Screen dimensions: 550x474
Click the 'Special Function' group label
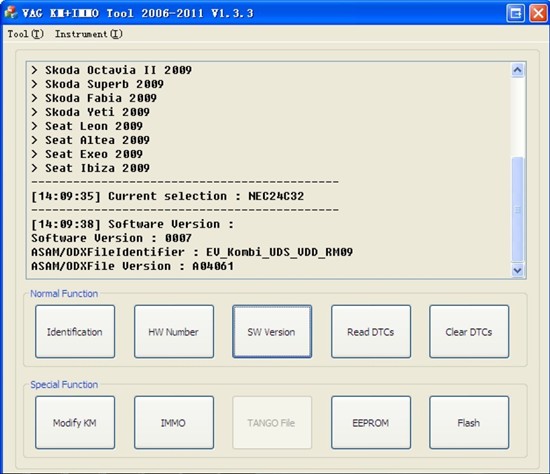click(64, 385)
